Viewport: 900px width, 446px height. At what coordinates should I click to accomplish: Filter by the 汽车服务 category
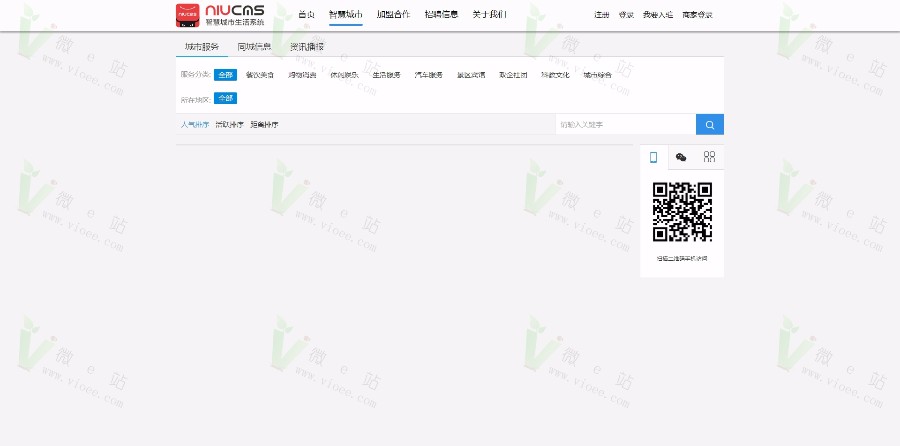[x=429, y=75]
